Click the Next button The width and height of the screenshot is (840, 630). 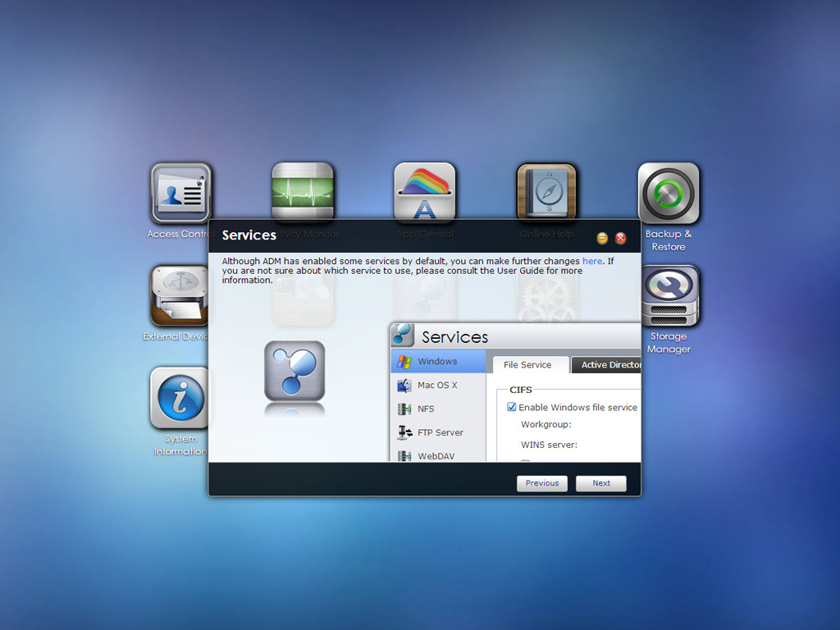coord(601,483)
